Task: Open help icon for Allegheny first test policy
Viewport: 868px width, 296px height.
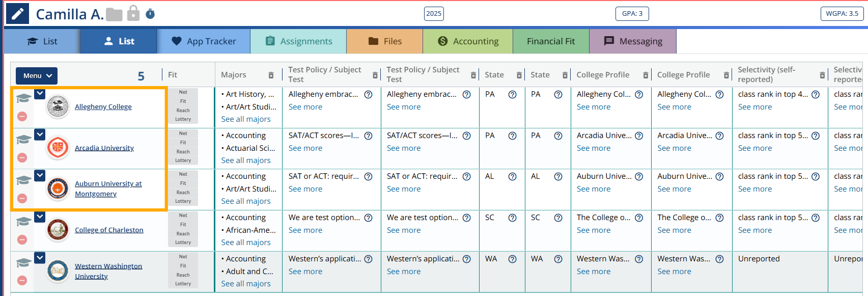Action: [x=369, y=94]
